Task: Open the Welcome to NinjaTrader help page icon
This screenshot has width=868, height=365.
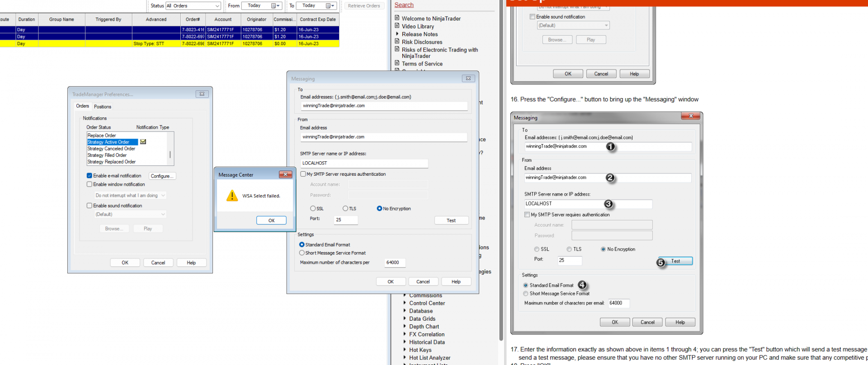Action: [x=397, y=18]
